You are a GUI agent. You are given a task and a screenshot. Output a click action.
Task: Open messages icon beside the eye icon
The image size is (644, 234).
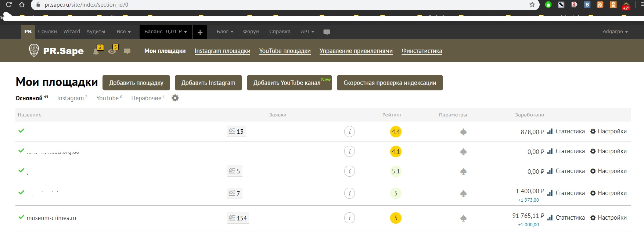pyautogui.click(x=127, y=51)
